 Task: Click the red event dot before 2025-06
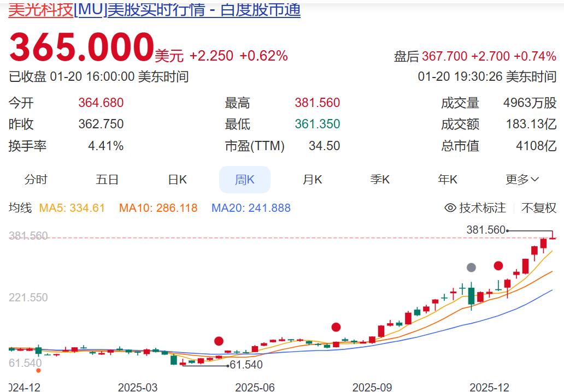(x=219, y=341)
